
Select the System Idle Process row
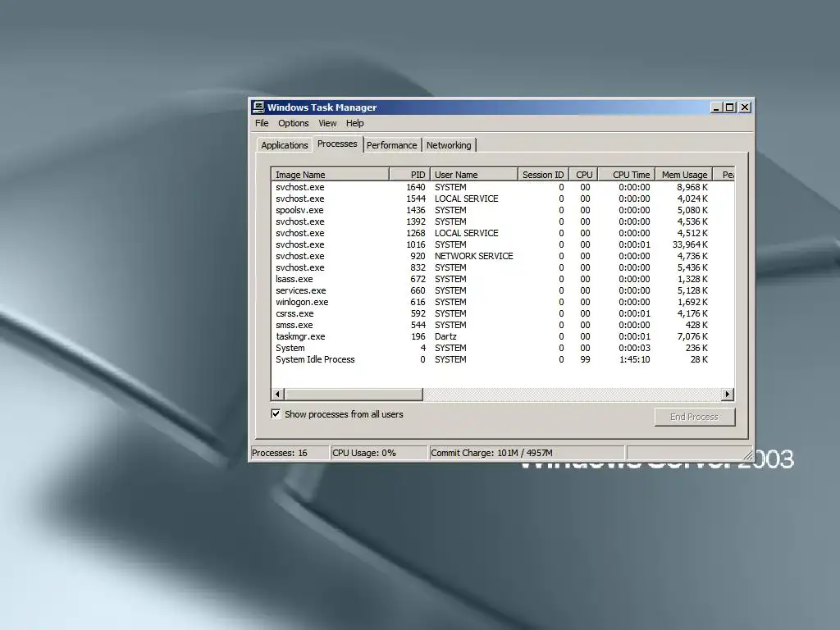tap(503, 360)
